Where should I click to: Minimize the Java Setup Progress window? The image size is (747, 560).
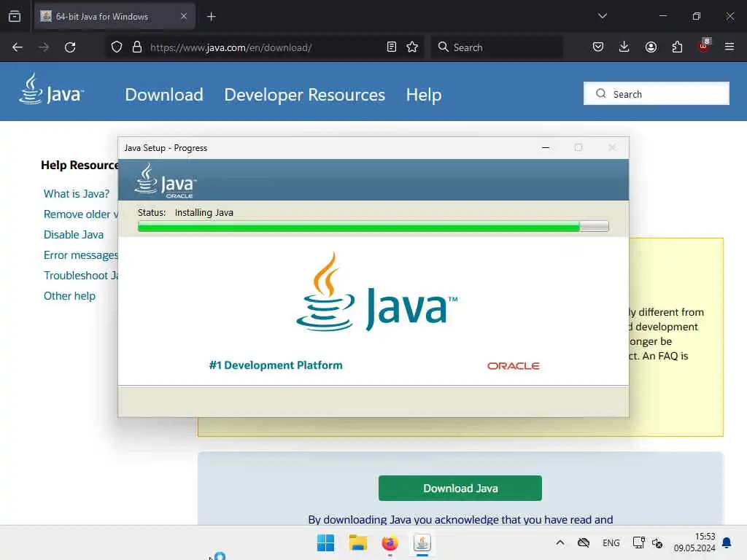click(546, 148)
